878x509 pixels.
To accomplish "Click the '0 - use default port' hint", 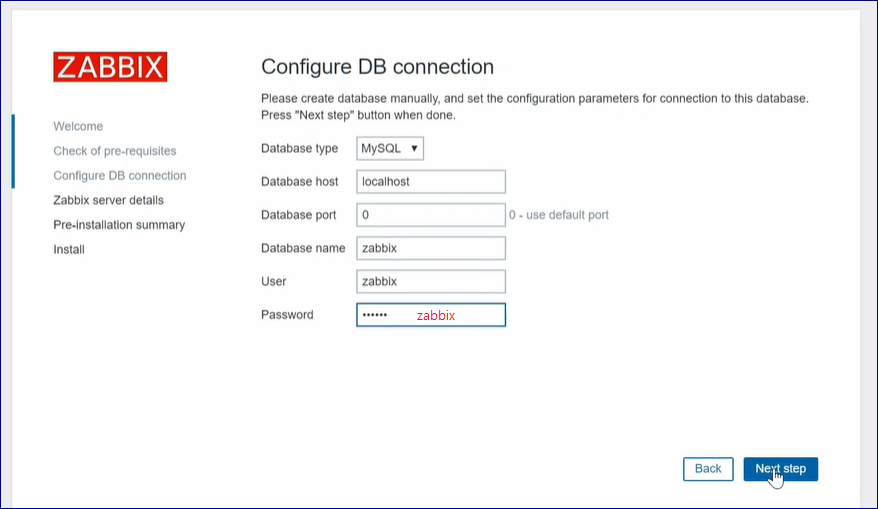I will [x=558, y=215].
